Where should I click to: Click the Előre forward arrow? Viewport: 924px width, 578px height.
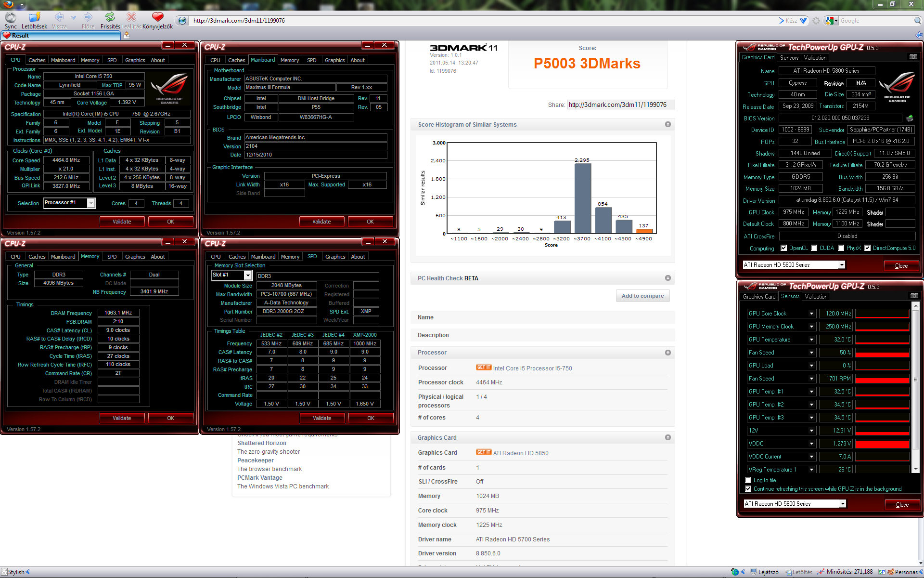88,17
